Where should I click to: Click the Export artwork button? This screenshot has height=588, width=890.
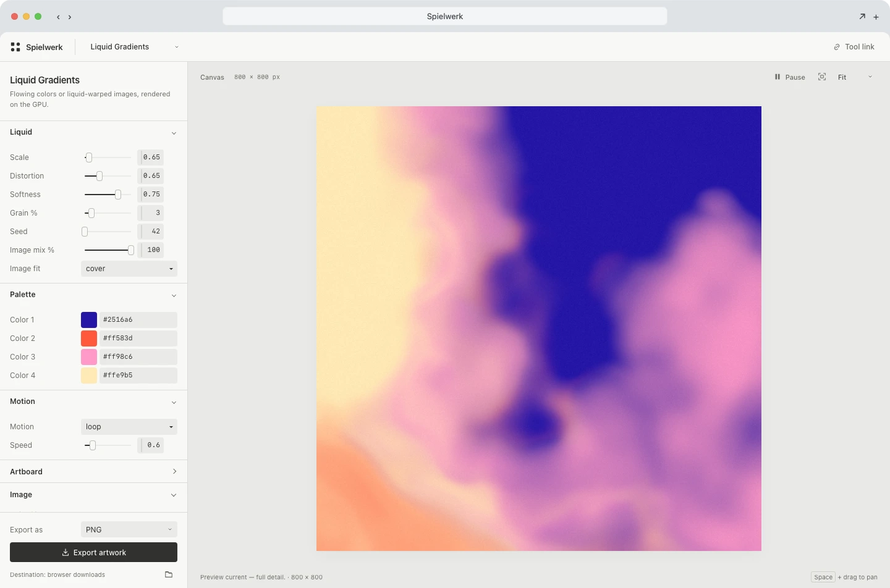pos(93,552)
